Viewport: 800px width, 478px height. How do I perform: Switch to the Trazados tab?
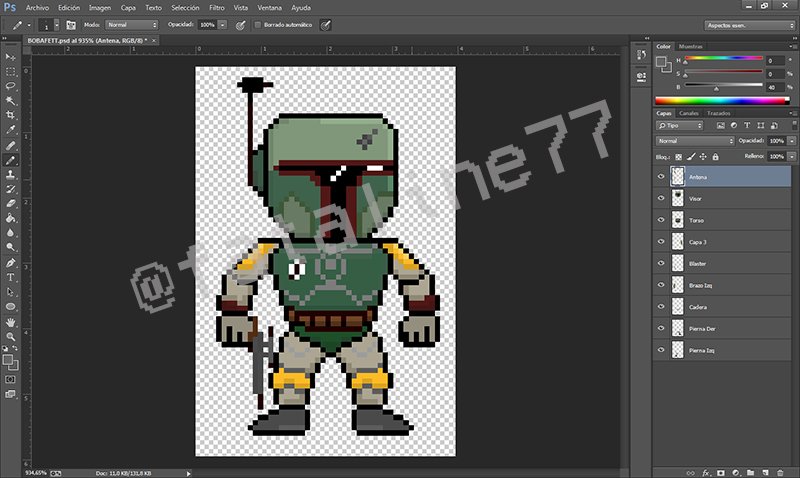pos(718,113)
